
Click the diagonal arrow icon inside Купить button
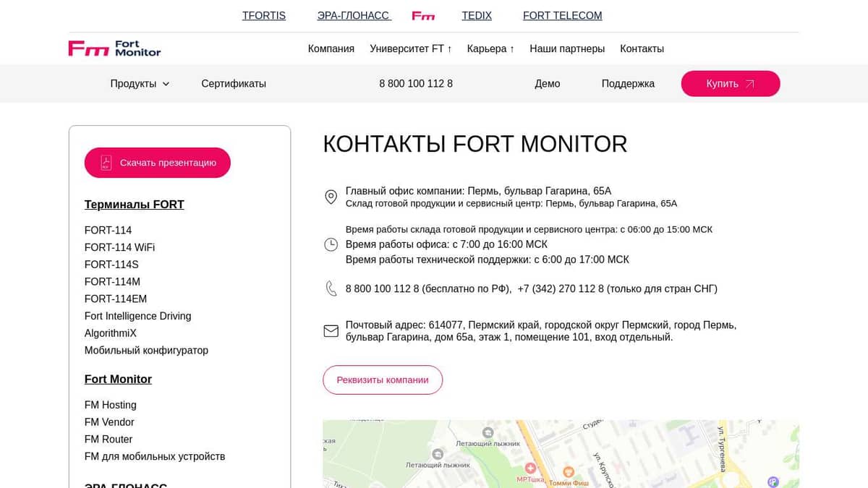pyautogui.click(x=750, y=83)
